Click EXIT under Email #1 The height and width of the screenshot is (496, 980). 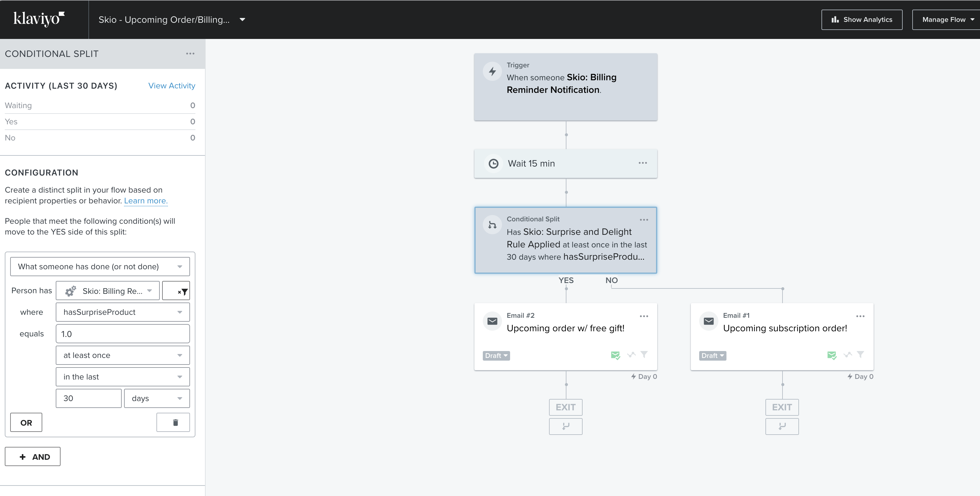pos(782,407)
